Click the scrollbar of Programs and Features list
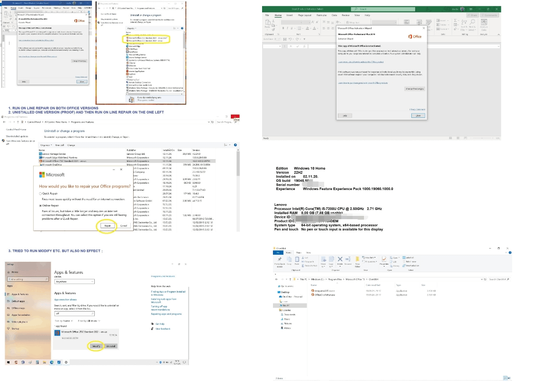 [238, 164]
